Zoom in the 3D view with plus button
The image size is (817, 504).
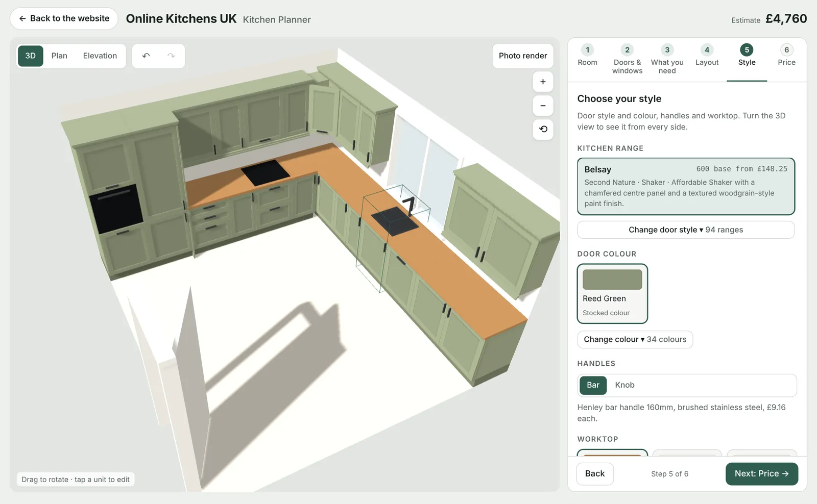coord(543,82)
